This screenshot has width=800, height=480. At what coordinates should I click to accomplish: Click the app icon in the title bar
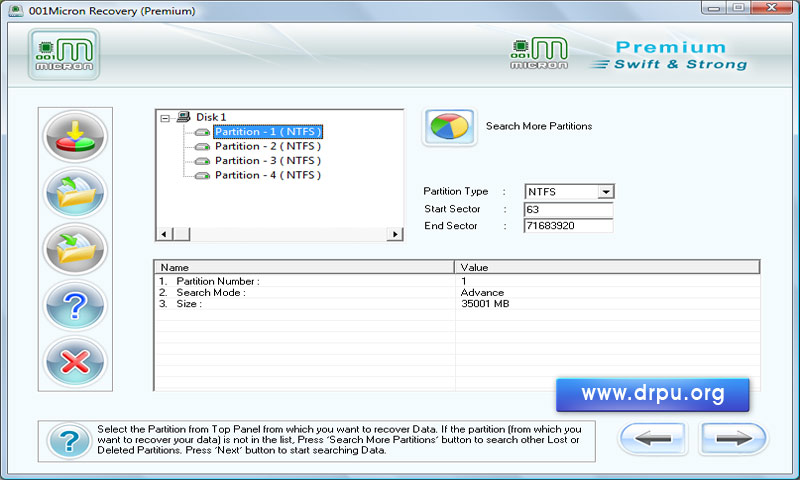(x=16, y=11)
